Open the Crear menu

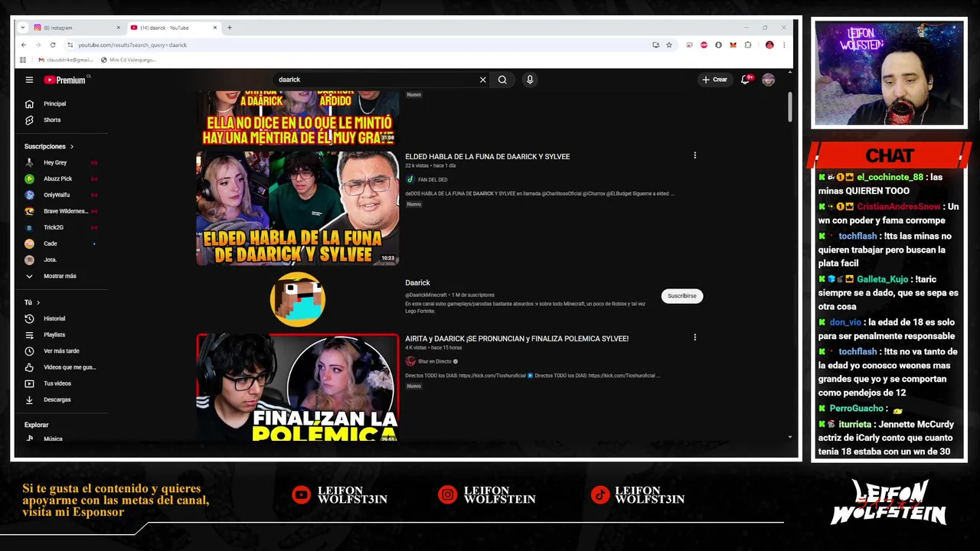[715, 80]
